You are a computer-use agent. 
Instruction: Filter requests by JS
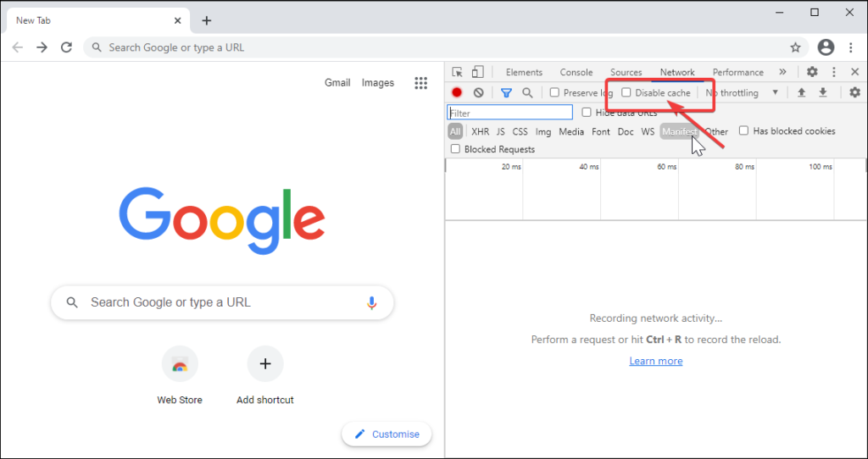(x=500, y=131)
